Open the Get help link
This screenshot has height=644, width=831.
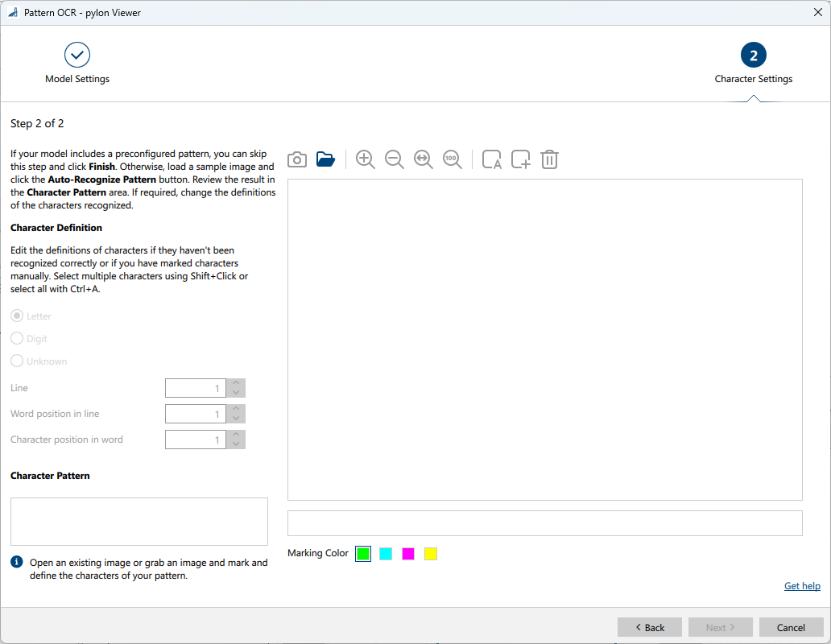click(802, 586)
